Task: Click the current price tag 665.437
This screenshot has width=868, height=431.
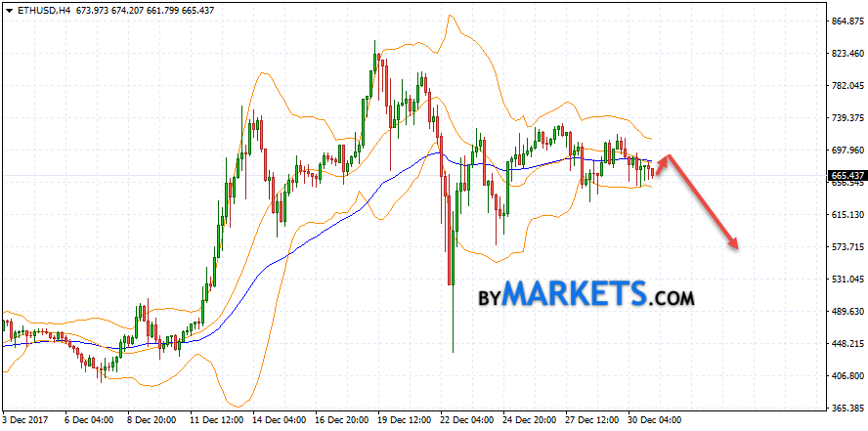Action: pos(848,176)
